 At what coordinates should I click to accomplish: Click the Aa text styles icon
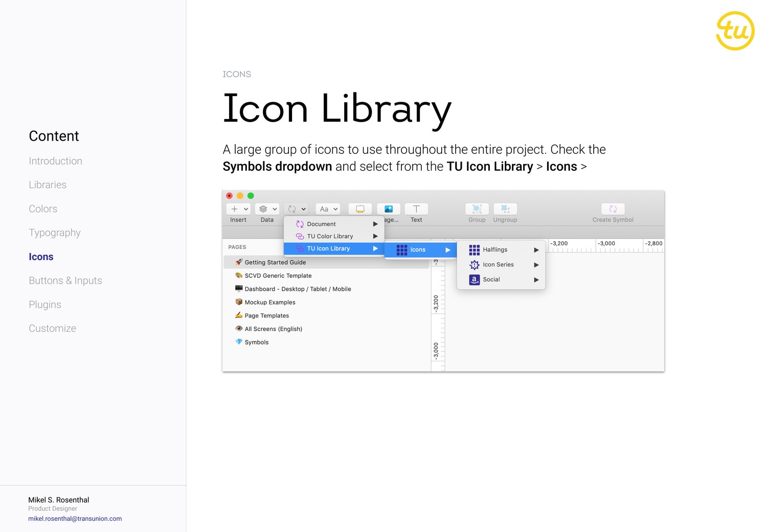click(324, 209)
